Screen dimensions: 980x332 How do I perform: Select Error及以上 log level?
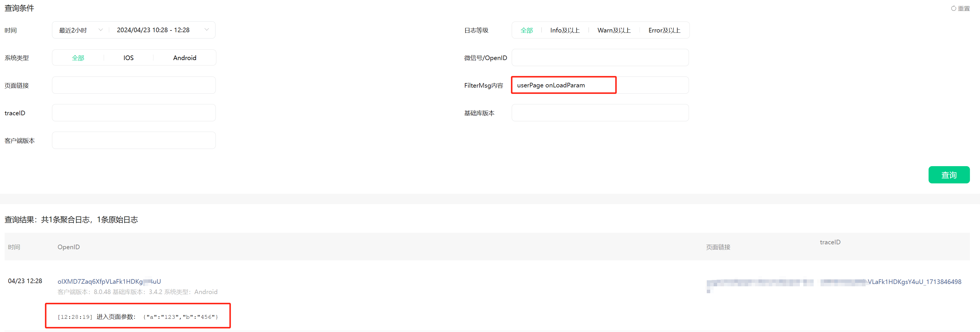(664, 30)
